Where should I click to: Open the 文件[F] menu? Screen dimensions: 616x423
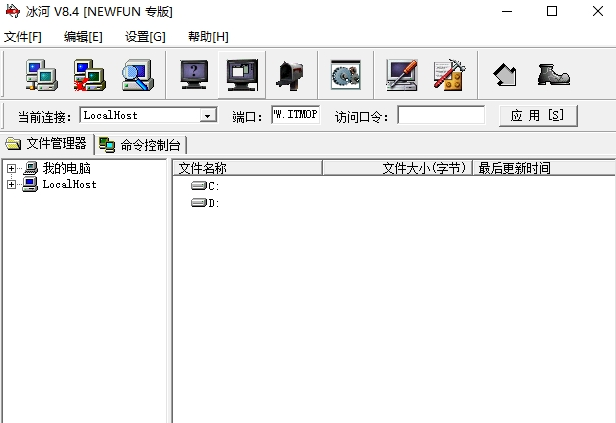[x=23, y=37]
